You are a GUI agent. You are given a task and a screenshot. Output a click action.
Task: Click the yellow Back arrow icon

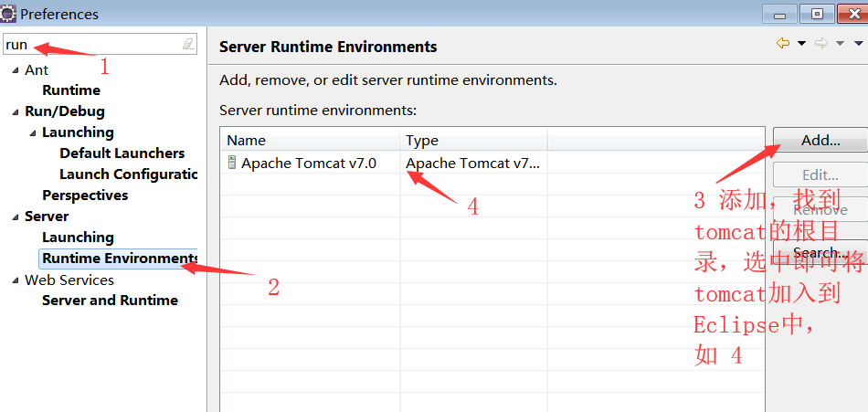click(x=783, y=43)
